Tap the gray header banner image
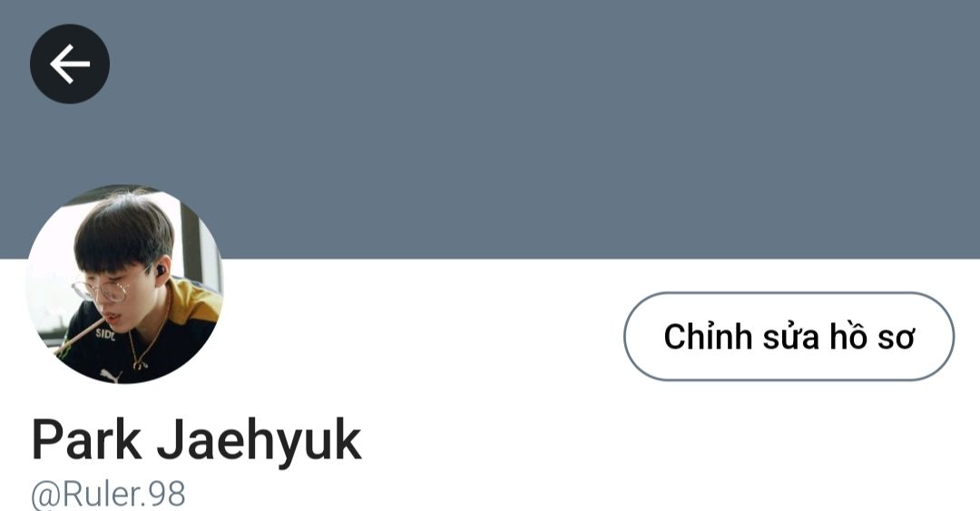980x511 pixels. (x=490, y=129)
